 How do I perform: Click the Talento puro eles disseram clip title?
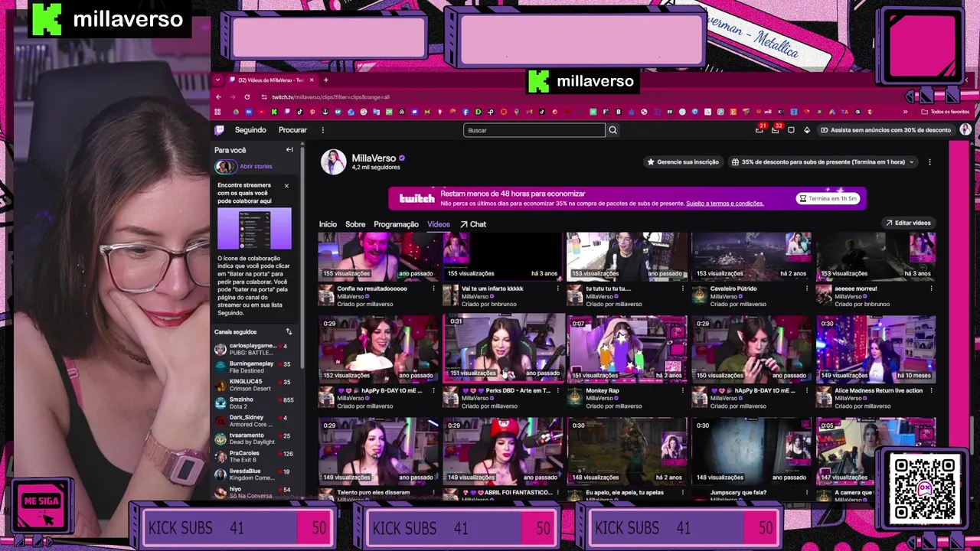pyautogui.click(x=373, y=492)
